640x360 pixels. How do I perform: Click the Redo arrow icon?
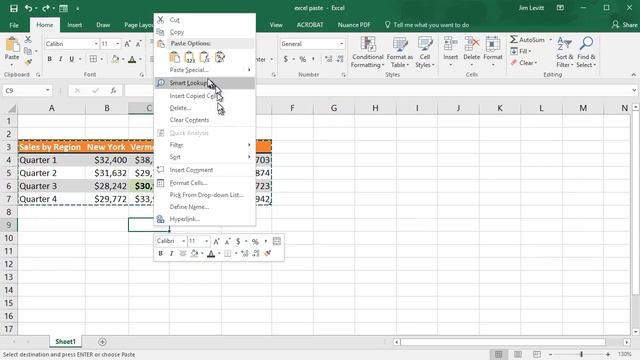[x=45, y=8]
